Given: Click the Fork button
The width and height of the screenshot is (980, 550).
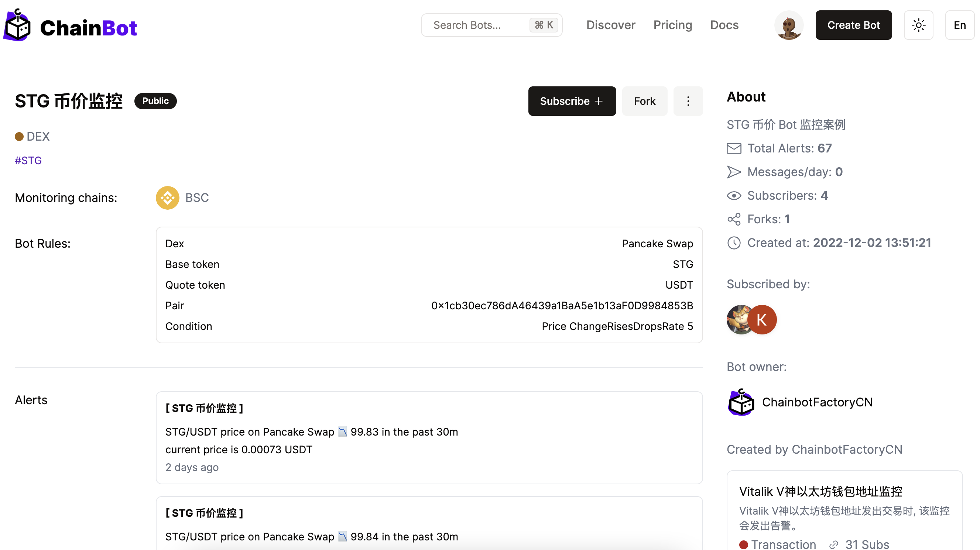Looking at the screenshot, I should click(644, 101).
